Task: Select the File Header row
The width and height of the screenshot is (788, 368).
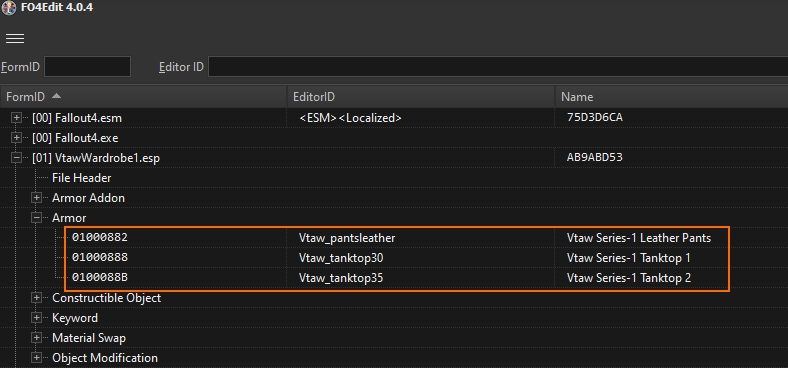Action: tap(81, 178)
